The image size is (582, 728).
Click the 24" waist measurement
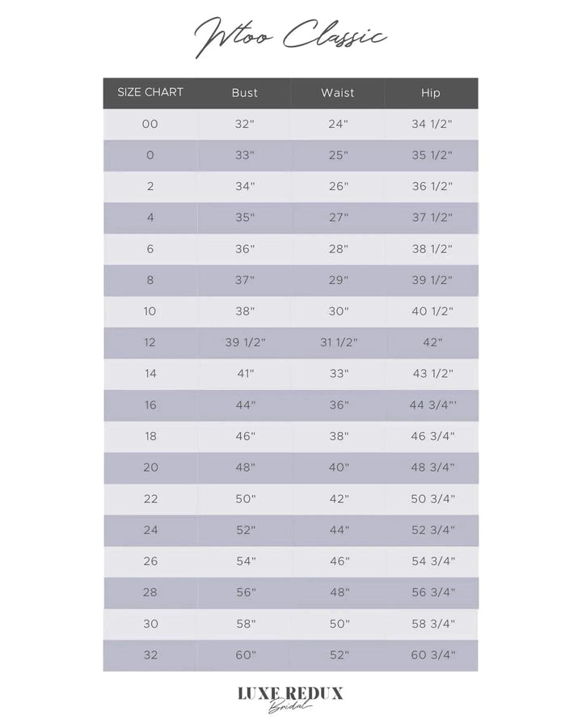[338, 124]
